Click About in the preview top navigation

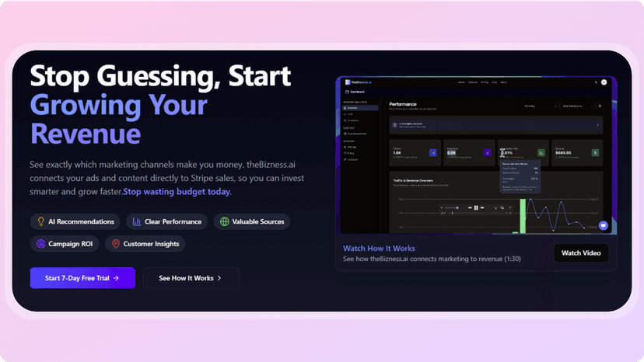point(503,82)
